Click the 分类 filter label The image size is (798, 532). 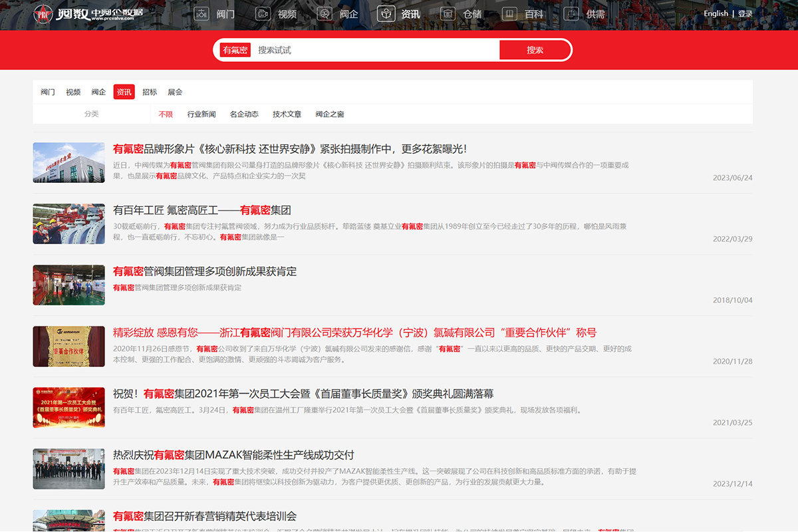92,114
